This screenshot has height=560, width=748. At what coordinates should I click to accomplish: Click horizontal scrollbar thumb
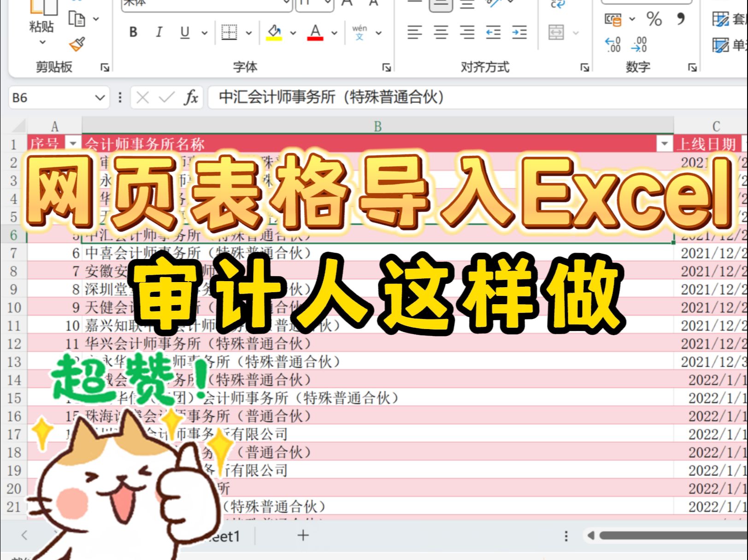[x=674, y=536]
